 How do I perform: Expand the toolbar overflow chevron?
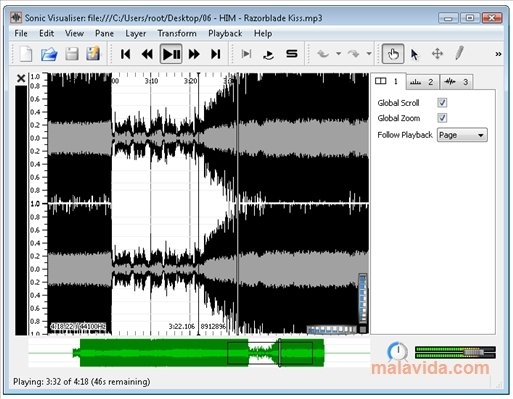coord(498,54)
